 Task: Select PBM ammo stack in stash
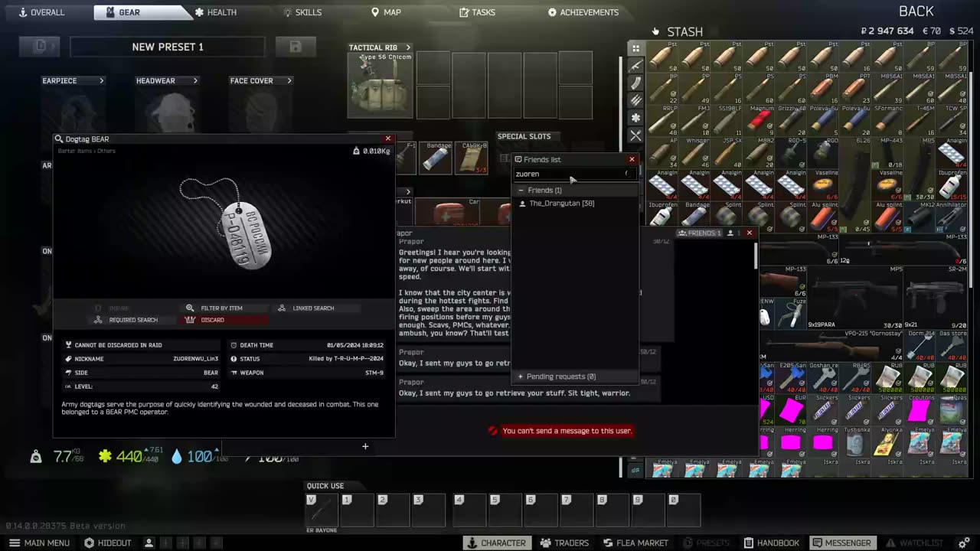(824, 89)
